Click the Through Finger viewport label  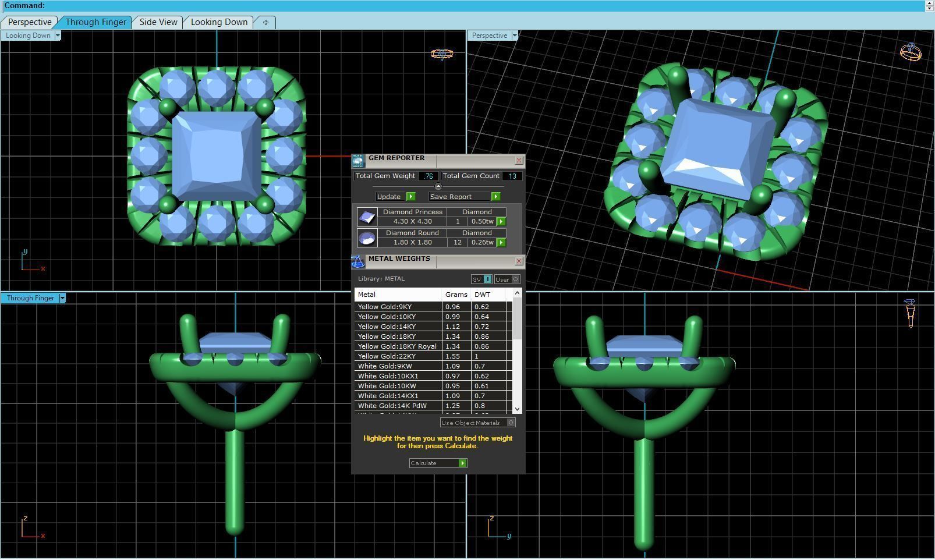(x=30, y=298)
